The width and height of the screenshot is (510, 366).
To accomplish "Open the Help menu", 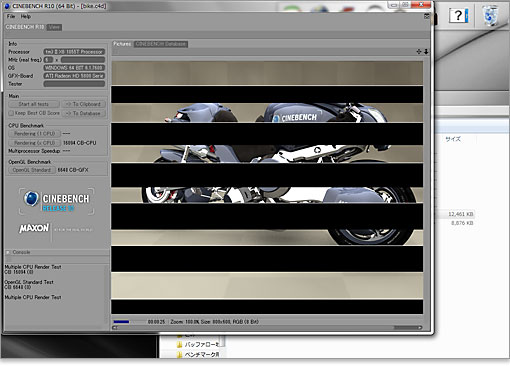I will pyautogui.click(x=25, y=16).
